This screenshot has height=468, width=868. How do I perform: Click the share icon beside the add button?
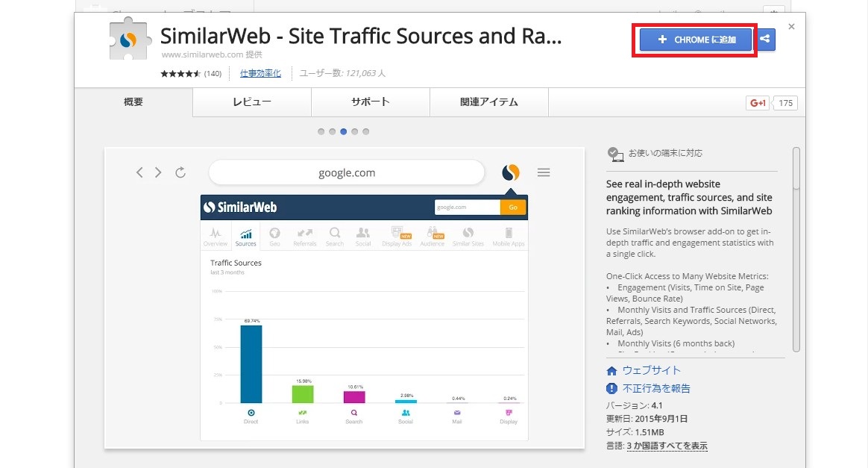point(765,40)
